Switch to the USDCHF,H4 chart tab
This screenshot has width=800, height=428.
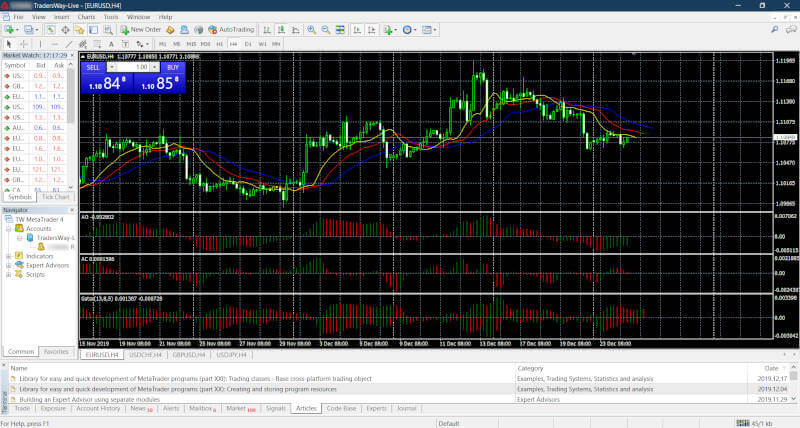pyautogui.click(x=145, y=355)
